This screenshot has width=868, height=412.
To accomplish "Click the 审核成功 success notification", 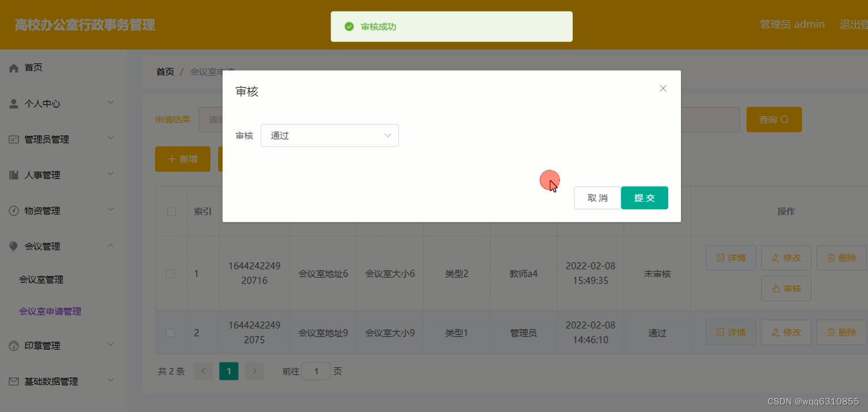I will 452,27.
